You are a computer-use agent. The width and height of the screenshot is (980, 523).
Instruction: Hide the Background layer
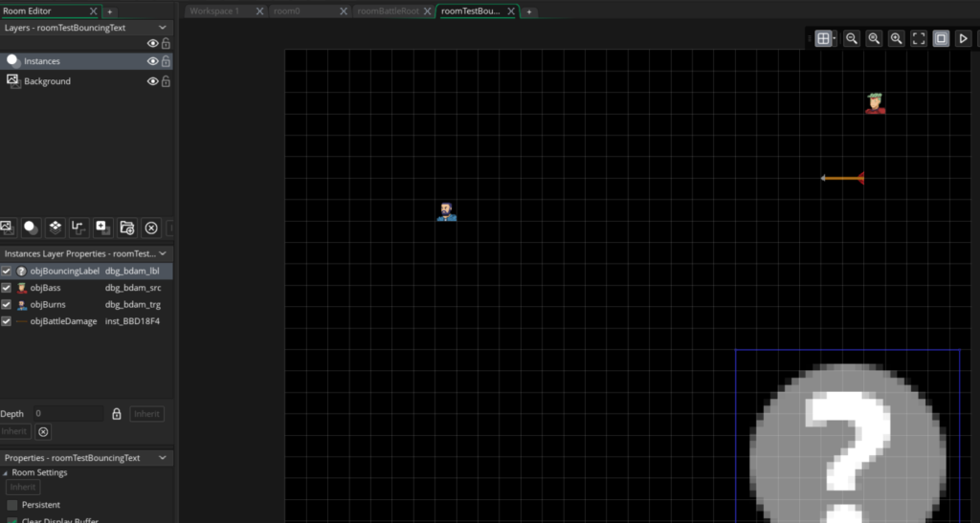[x=152, y=81]
